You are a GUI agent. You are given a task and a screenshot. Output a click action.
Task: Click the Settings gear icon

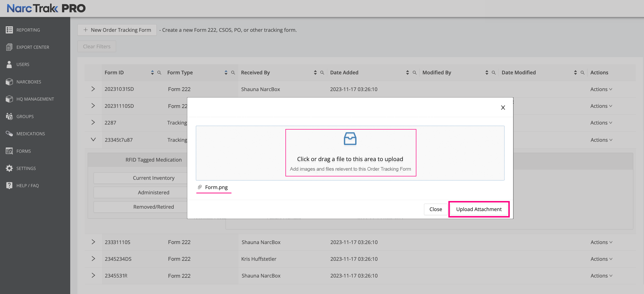pyautogui.click(x=9, y=169)
